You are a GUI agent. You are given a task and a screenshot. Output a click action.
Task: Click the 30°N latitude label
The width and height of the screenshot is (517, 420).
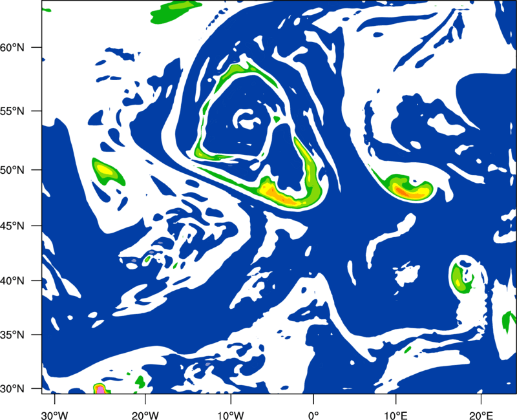pyautogui.click(x=12, y=389)
